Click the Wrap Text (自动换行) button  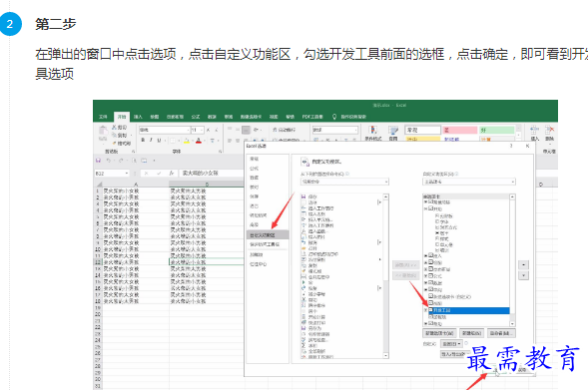tap(284, 130)
